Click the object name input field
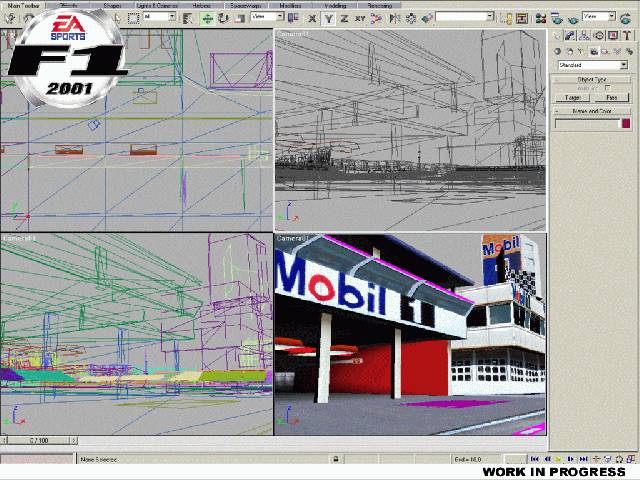Screen dimensions: 640x480 pyautogui.click(x=587, y=124)
